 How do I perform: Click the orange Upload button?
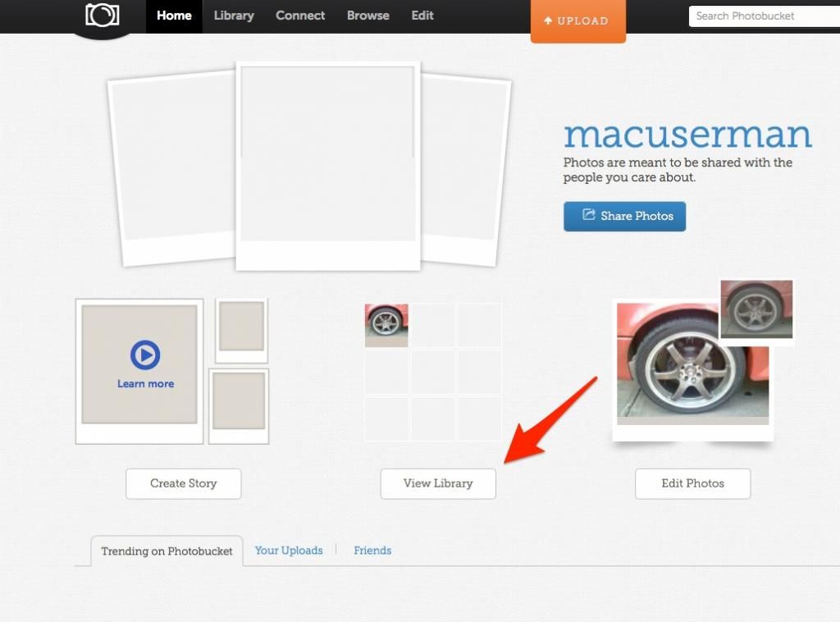(x=577, y=21)
